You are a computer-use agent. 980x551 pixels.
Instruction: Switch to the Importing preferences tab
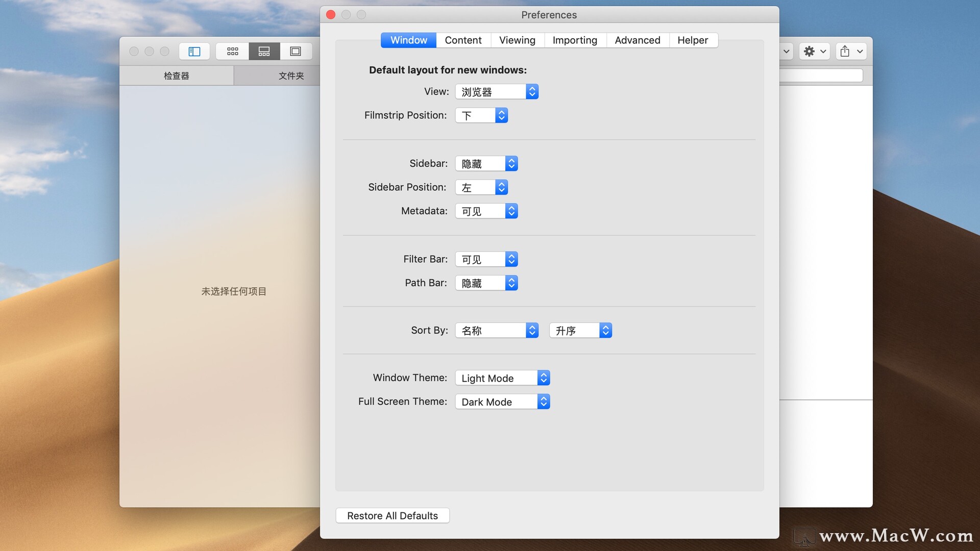575,40
